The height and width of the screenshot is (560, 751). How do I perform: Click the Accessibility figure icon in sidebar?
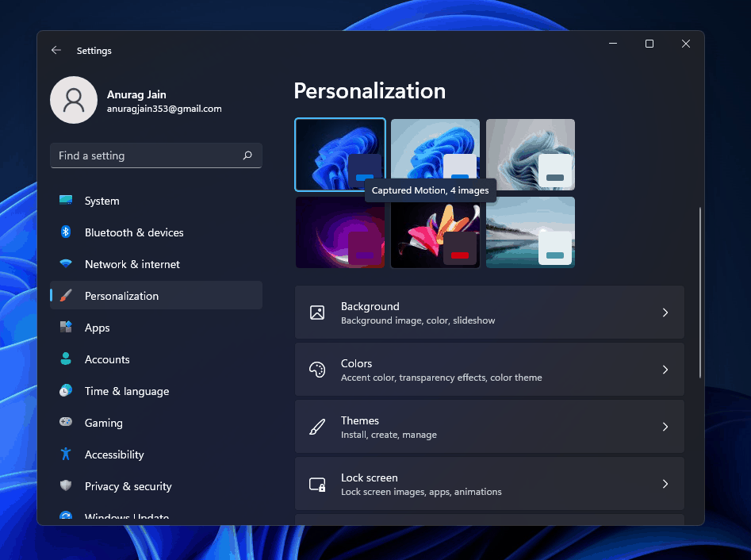click(66, 454)
